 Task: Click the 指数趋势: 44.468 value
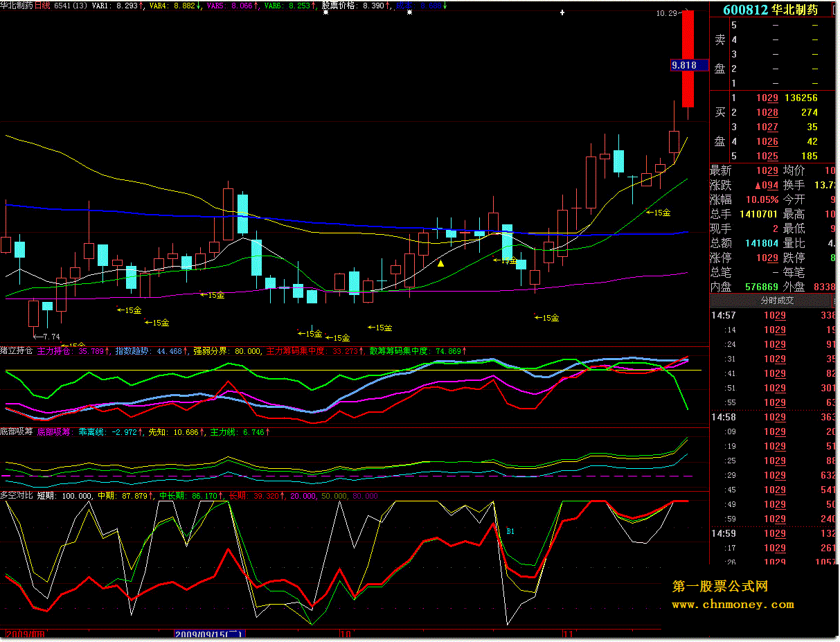[x=150, y=351]
